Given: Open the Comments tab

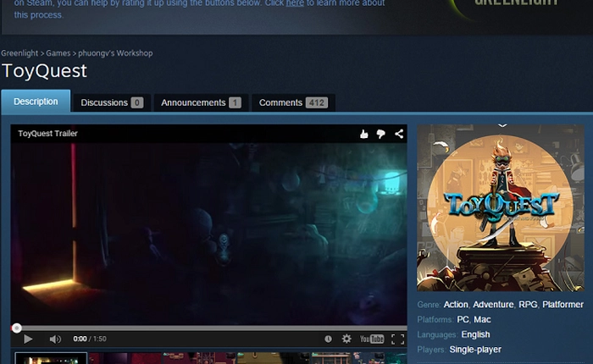Looking at the screenshot, I should 293,102.
